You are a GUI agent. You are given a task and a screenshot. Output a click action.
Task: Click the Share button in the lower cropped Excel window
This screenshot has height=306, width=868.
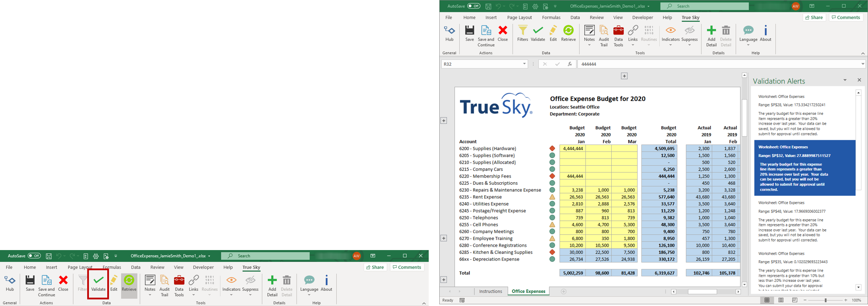(x=375, y=267)
